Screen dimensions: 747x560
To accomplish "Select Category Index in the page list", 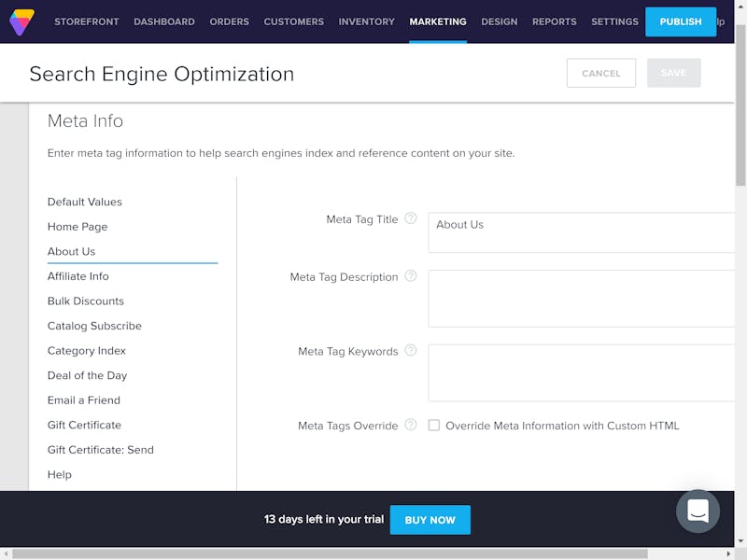I will (87, 351).
